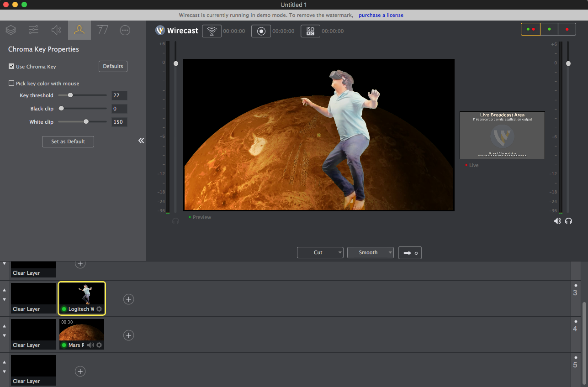Toggle ISO recording button
Viewport: 588px width, 387px height.
[310, 31]
